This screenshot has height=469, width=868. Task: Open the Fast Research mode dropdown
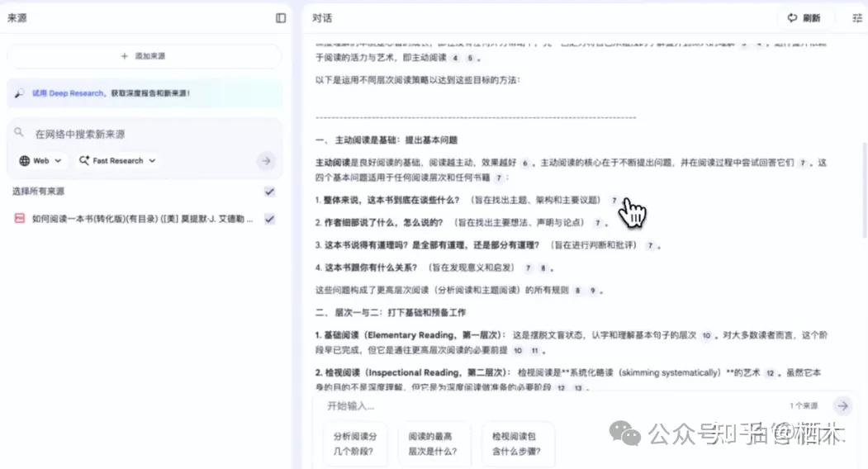point(117,161)
